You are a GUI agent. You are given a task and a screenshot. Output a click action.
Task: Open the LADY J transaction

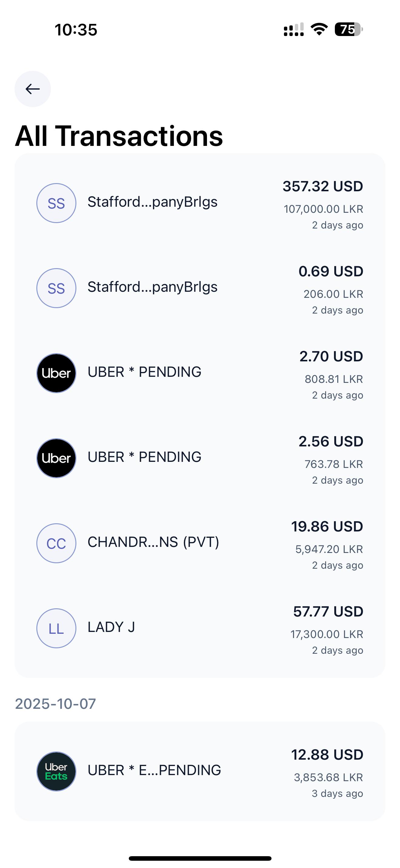[x=200, y=628]
